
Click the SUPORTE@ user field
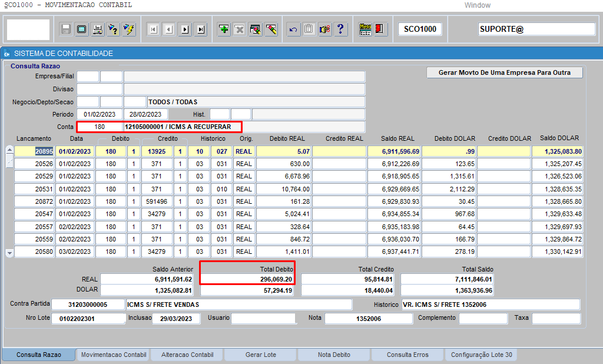pyautogui.click(x=536, y=29)
